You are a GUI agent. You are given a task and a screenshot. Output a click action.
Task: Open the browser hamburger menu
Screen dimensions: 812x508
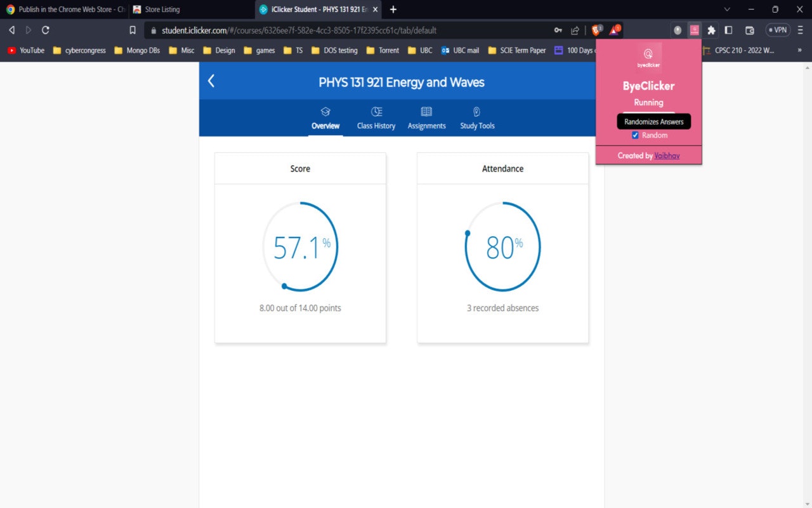click(800, 30)
